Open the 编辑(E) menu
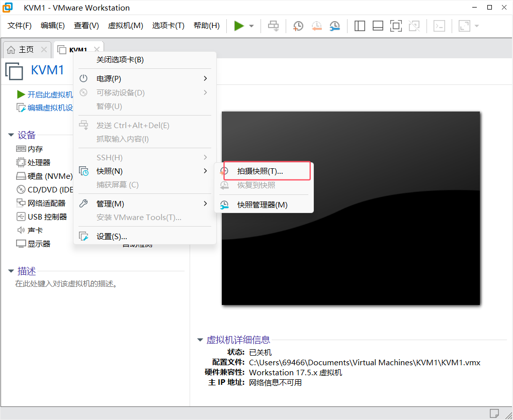The height and width of the screenshot is (420, 513). click(x=52, y=26)
